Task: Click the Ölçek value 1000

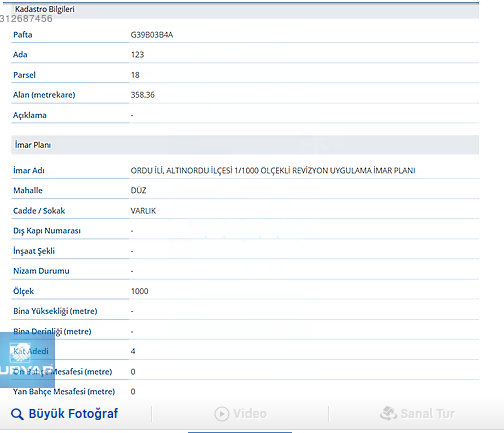Action: coord(140,291)
